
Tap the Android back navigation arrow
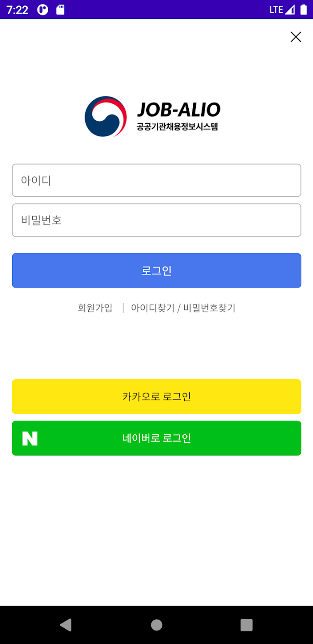[66, 625]
